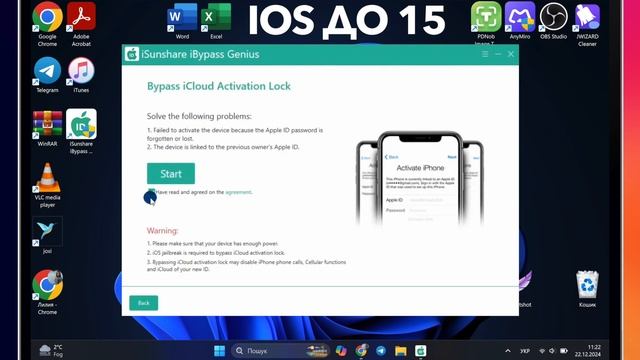This screenshot has width=640, height=360.
Task: Open Adobe Acrobat desktop icon
Action: point(81,24)
